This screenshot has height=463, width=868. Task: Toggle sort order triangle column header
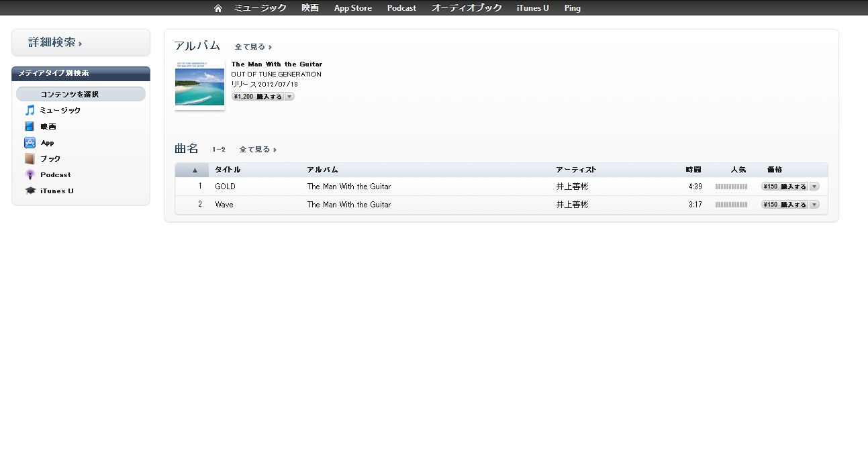coord(192,170)
